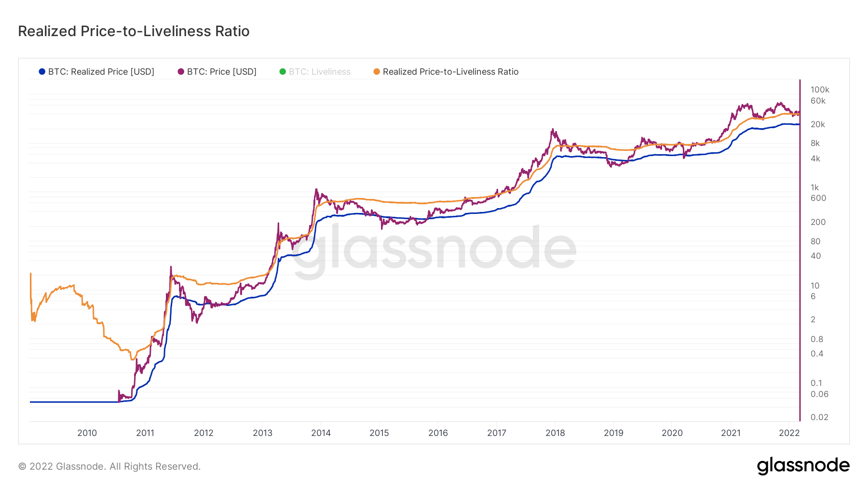Select the chart title heading text
The width and height of the screenshot is (868, 488).
[134, 31]
